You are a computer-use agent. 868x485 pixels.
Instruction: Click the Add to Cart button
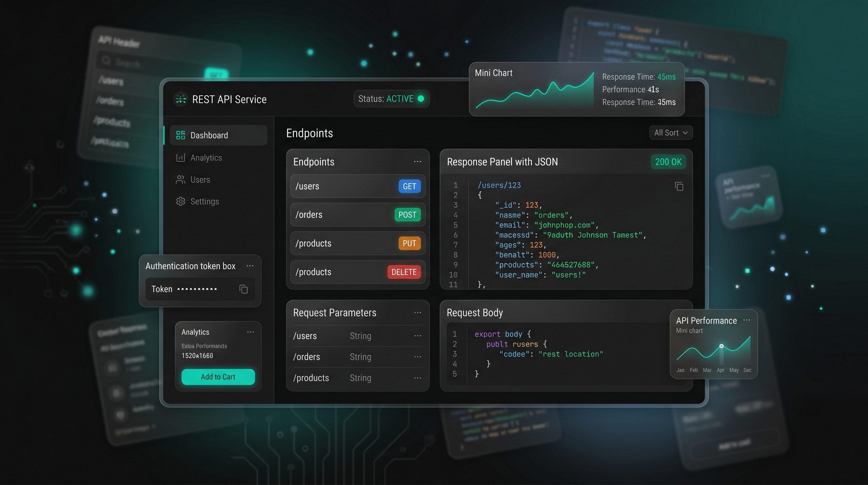pyautogui.click(x=218, y=377)
